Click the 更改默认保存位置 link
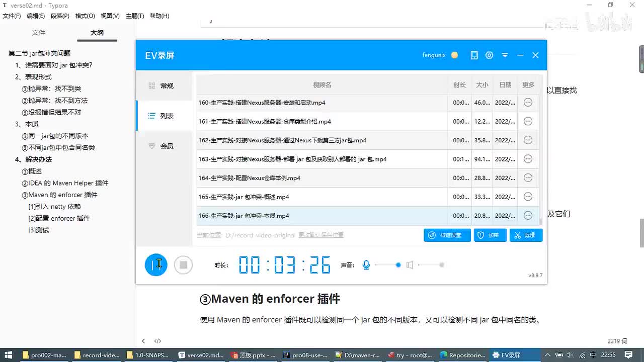644x362 pixels. [321, 235]
